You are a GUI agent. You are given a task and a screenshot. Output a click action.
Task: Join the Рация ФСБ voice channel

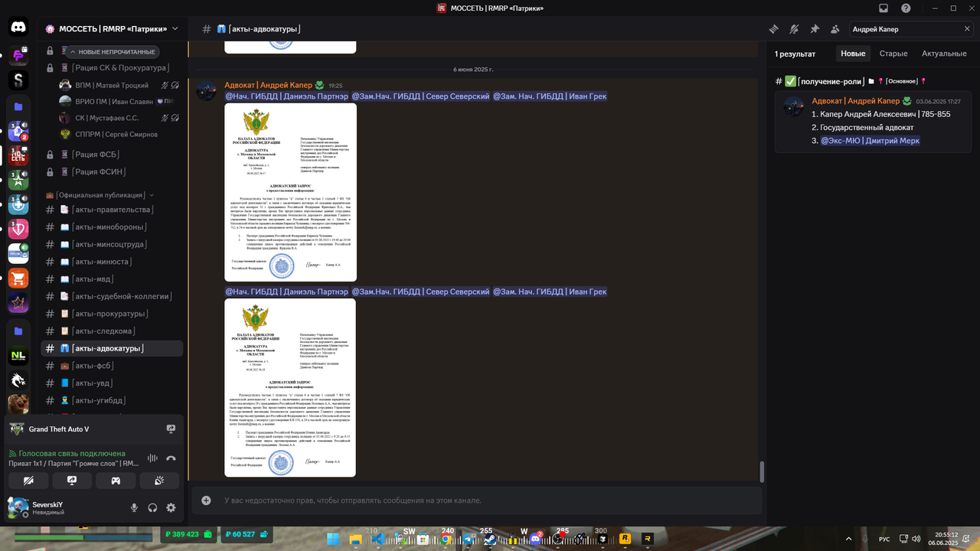112,154
